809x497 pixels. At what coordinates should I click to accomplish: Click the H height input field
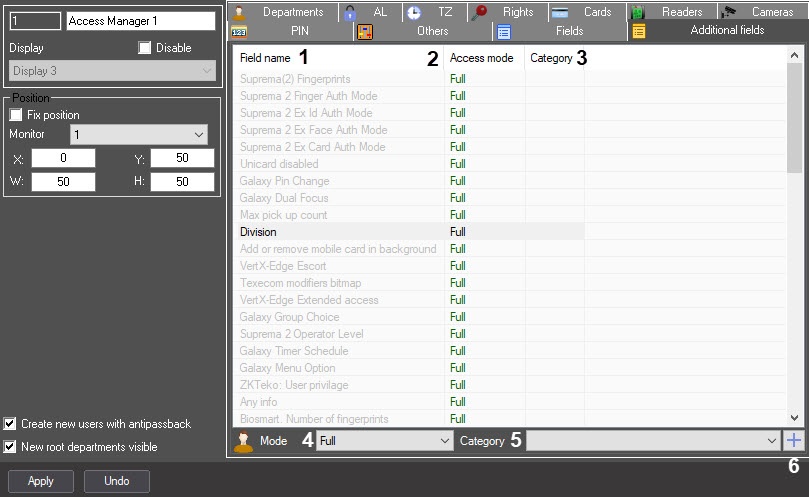pyautogui.click(x=182, y=182)
